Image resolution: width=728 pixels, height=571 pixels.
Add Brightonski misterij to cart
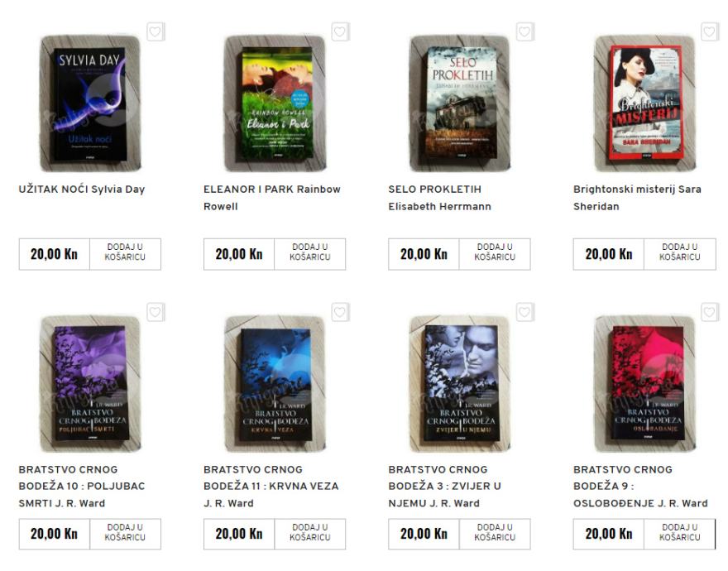[680, 254]
